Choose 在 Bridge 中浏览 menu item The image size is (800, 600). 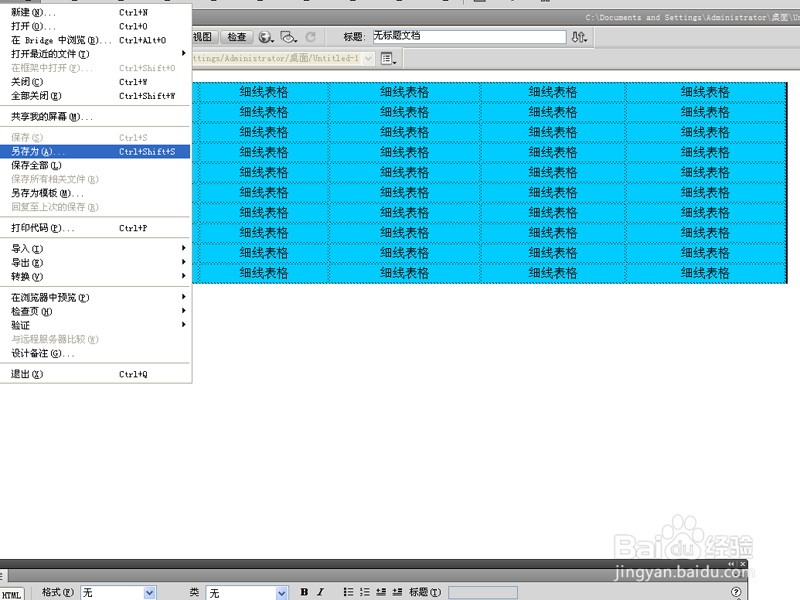coord(95,40)
